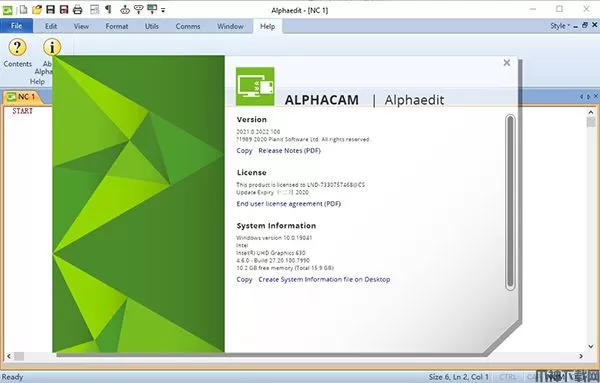This screenshot has width=600, height=383.
Task: Open the Comms ribbon tab
Action: [x=188, y=26]
